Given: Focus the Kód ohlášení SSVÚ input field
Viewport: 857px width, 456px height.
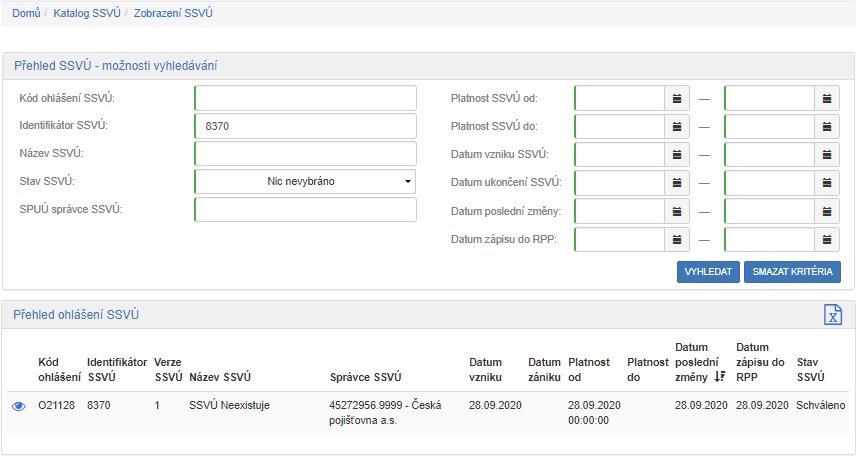Looking at the screenshot, I should coord(305,98).
